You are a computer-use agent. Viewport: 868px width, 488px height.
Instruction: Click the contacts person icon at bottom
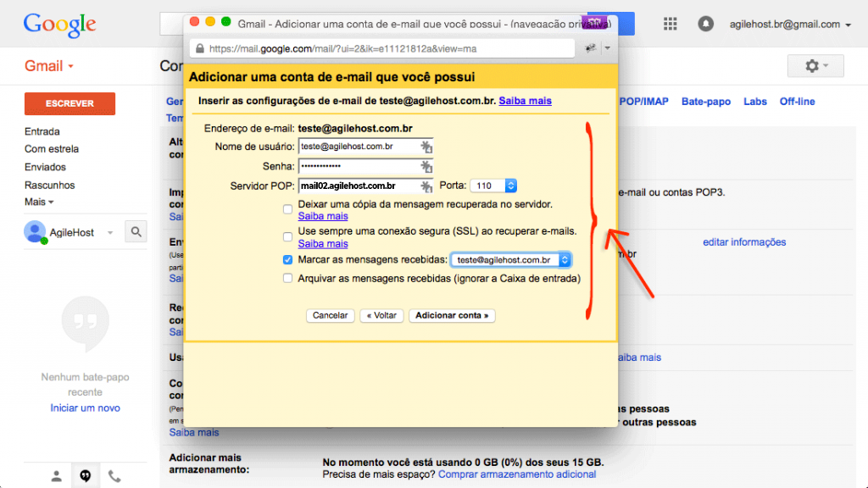pos(56,475)
